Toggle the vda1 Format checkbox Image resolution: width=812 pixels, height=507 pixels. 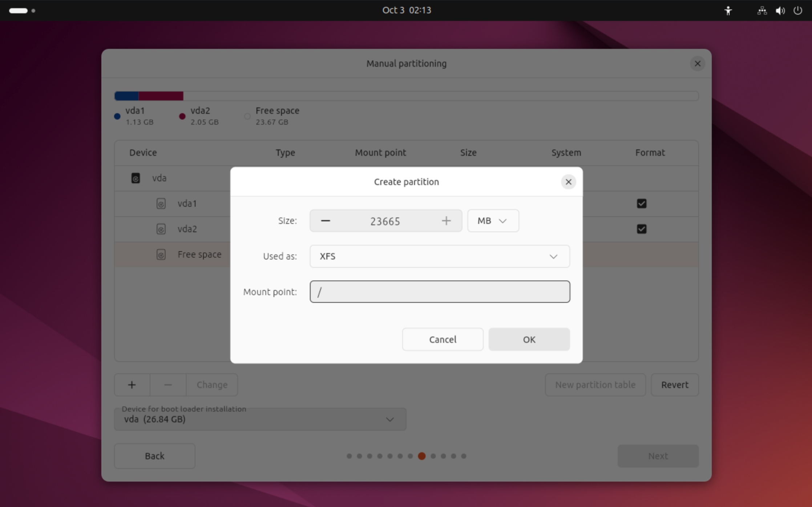pos(641,204)
